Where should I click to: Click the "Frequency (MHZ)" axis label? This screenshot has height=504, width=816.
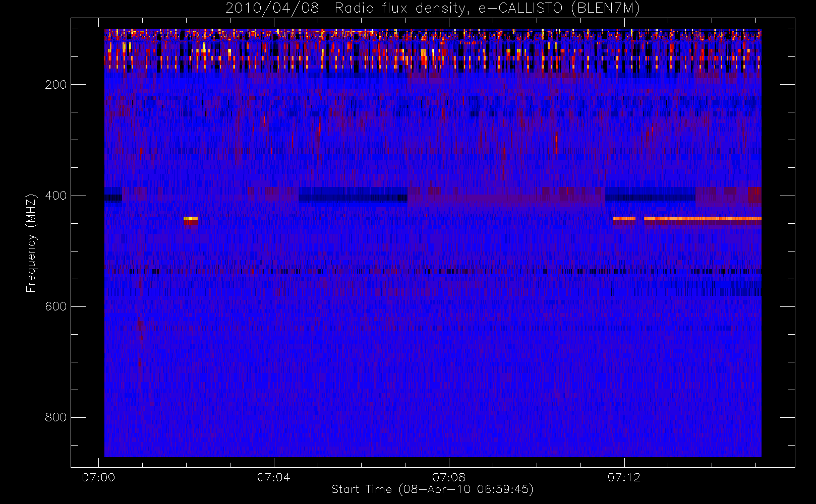pos(31,243)
